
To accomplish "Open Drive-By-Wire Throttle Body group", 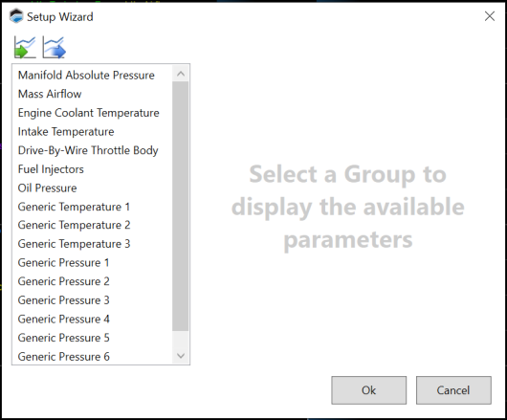I will [92, 150].
